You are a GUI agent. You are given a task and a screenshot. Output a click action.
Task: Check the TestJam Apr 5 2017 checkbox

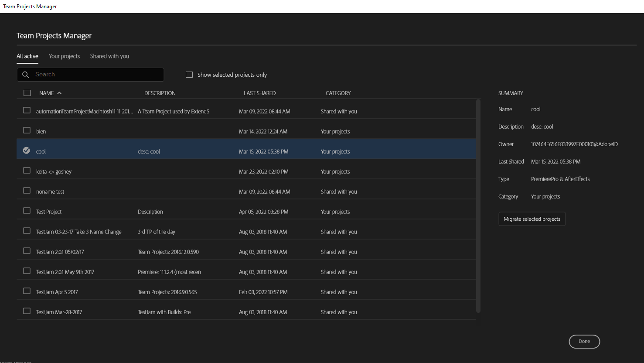click(x=27, y=291)
